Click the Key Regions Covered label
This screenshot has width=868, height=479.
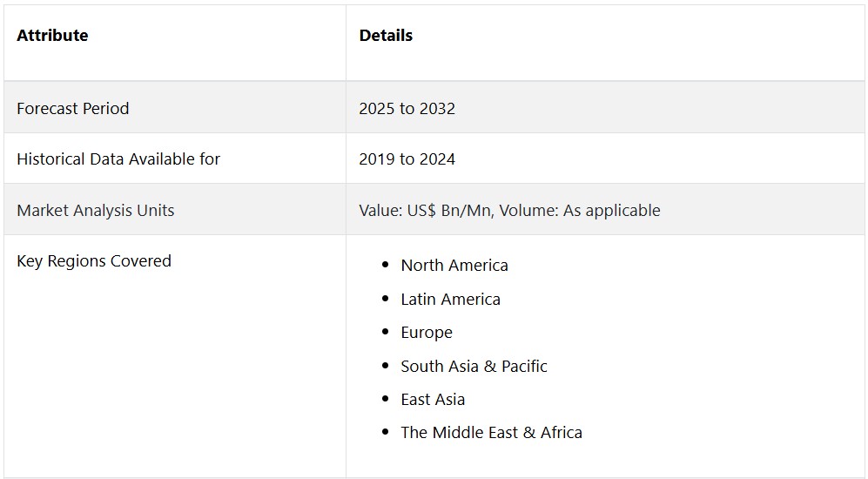tap(94, 261)
